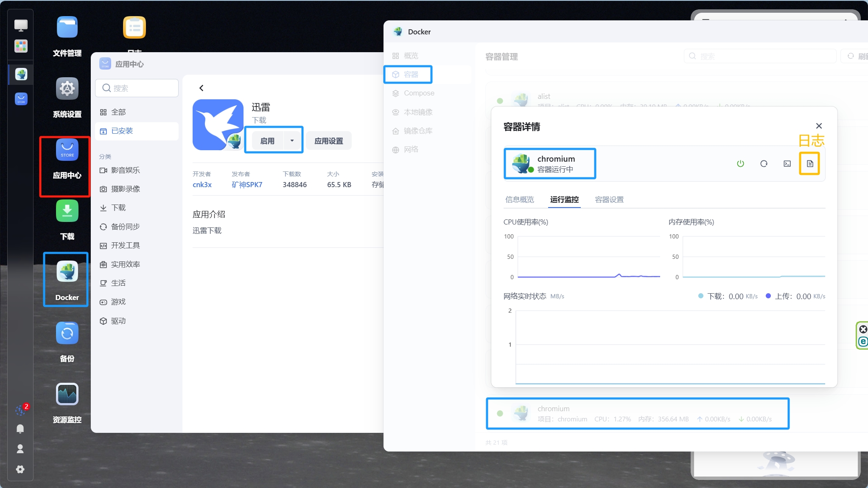Open notifications bell in dock
868x488 pixels.
coord(20,429)
